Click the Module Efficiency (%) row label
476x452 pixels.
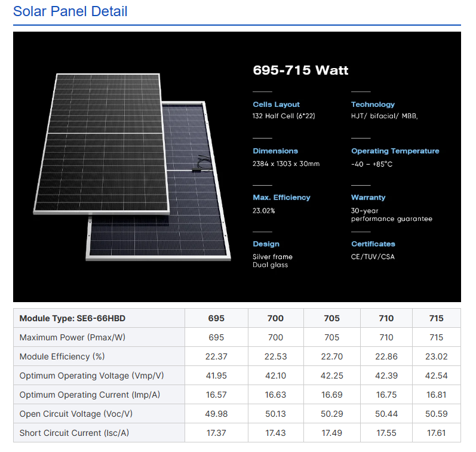pyautogui.click(x=62, y=356)
